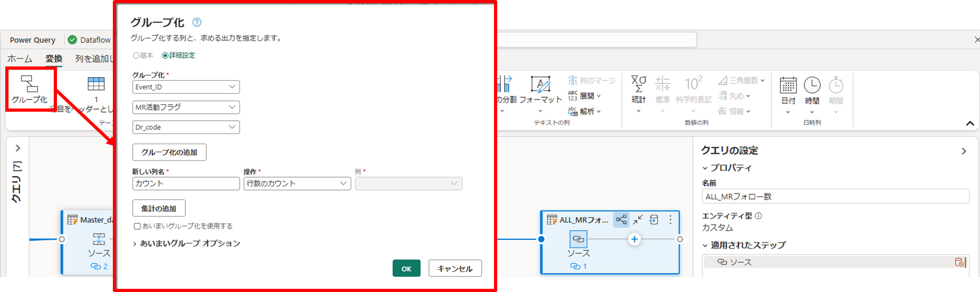This screenshot has height=292, width=980.
Task: Open the グループ化 help question mark icon
Action: click(x=197, y=22)
